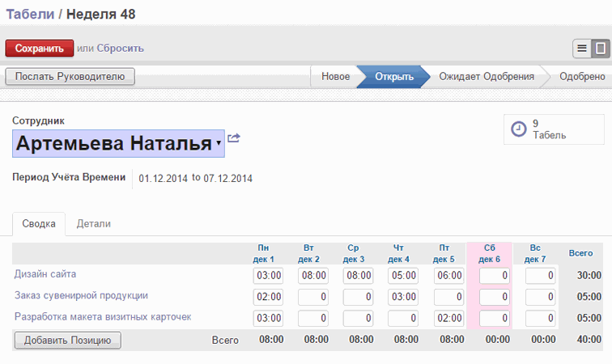Image resolution: width=612 pixels, height=364 pixels.
Task: Open the employee dropdown arrow
Action: (x=219, y=142)
